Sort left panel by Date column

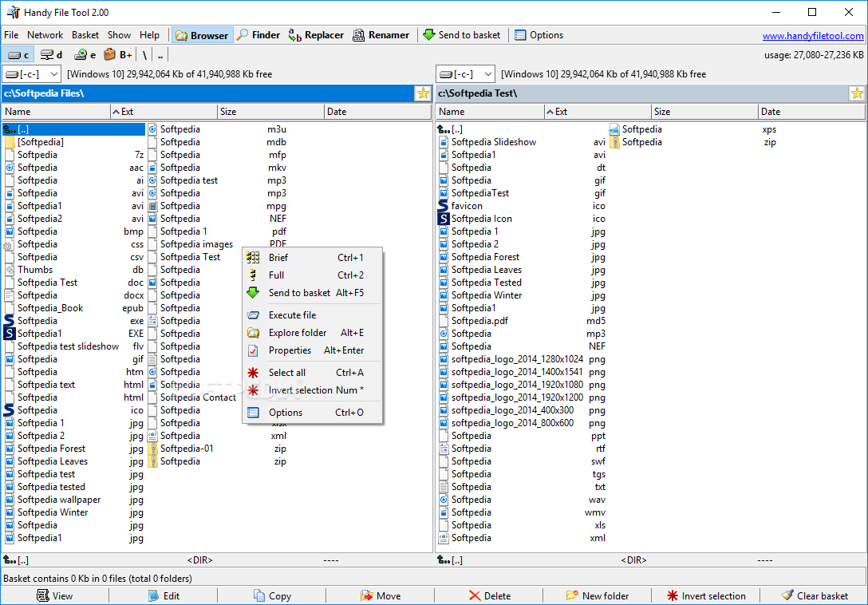pyautogui.click(x=377, y=112)
